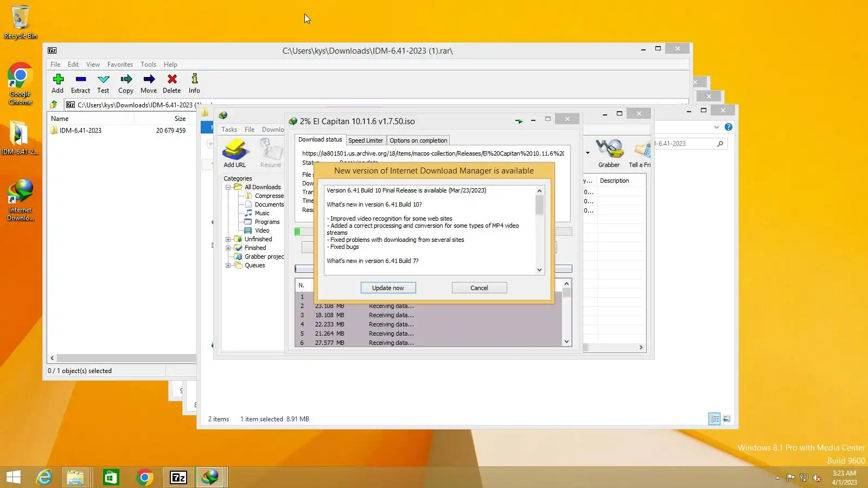Select the IDM-6.41-2023 folder in 7-Zip
This screenshot has height=488, width=868.
(x=76, y=131)
